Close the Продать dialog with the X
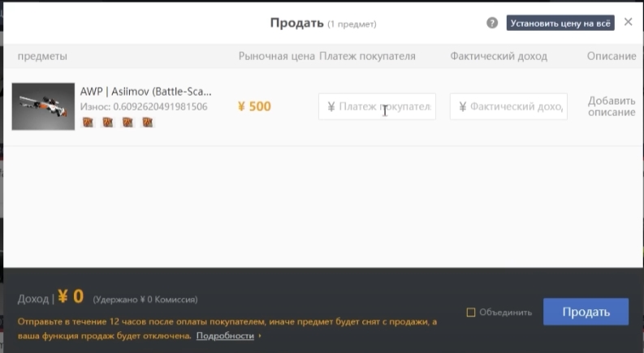644x353 pixels. [628, 22]
